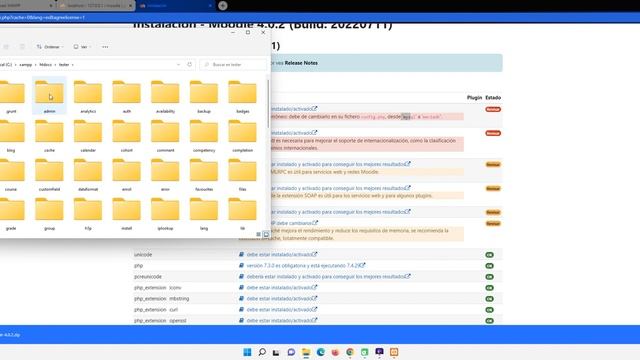Open the auth folder
The width and height of the screenshot is (640, 360).
pos(127,96)
